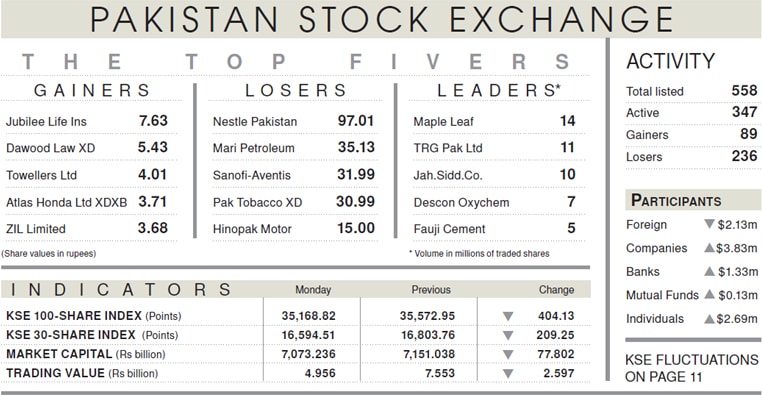Viewport: 762px width, 395px height.
Task: Select the Losers column heading
Action: (296, 90)
